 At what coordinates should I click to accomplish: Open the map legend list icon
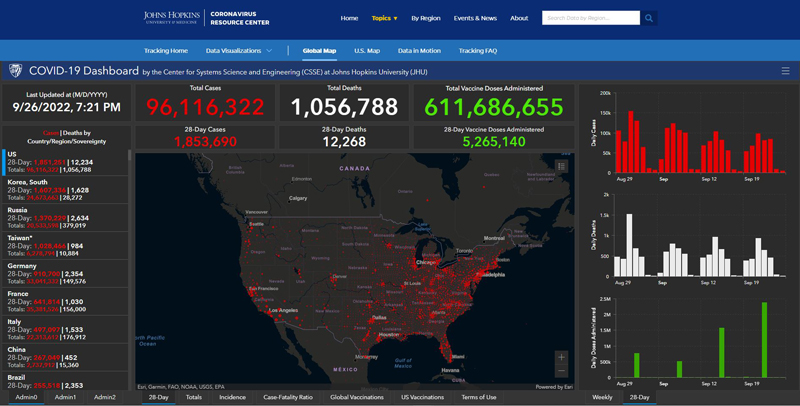click(561, 166)
